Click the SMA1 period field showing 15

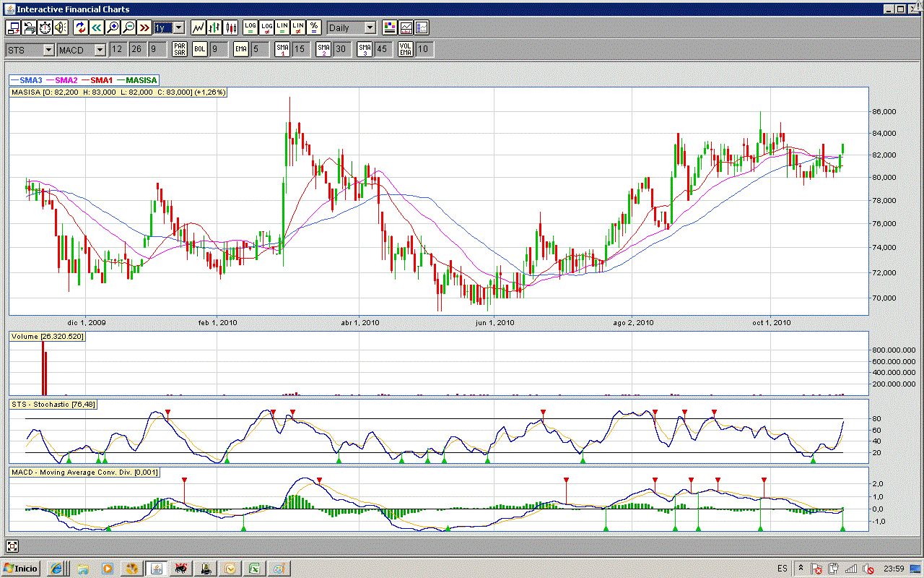300,49
